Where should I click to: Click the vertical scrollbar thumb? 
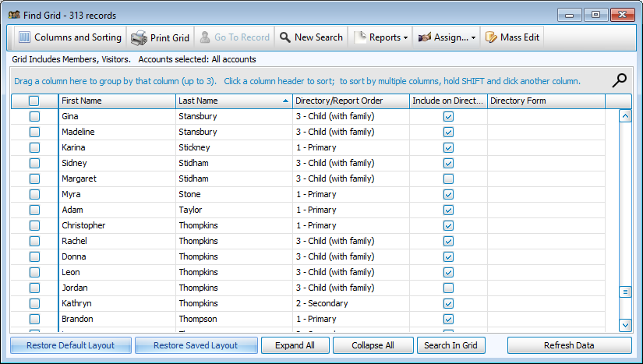point(624,292)
